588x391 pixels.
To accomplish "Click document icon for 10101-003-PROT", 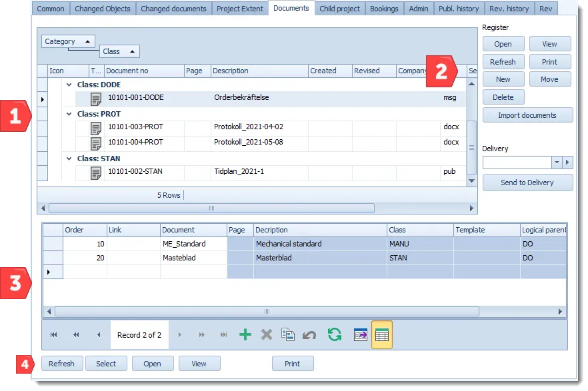I will tap(96, 129).
